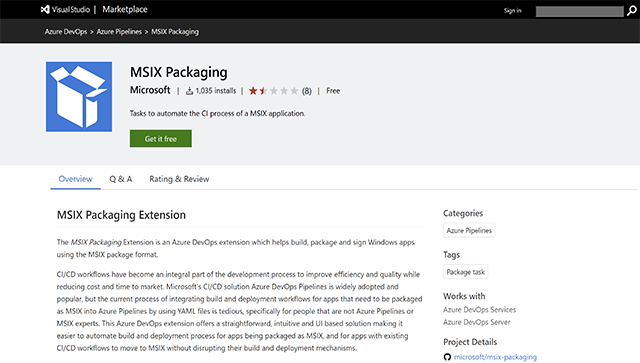
Task: Select the Azure Pipelines category tag
Action: tap(469, 230)
